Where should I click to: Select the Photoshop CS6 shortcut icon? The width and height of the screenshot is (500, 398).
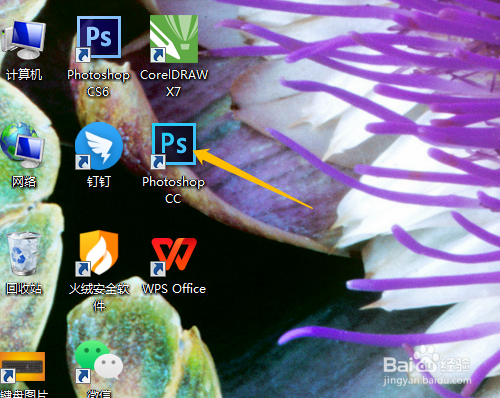(99, 39)
